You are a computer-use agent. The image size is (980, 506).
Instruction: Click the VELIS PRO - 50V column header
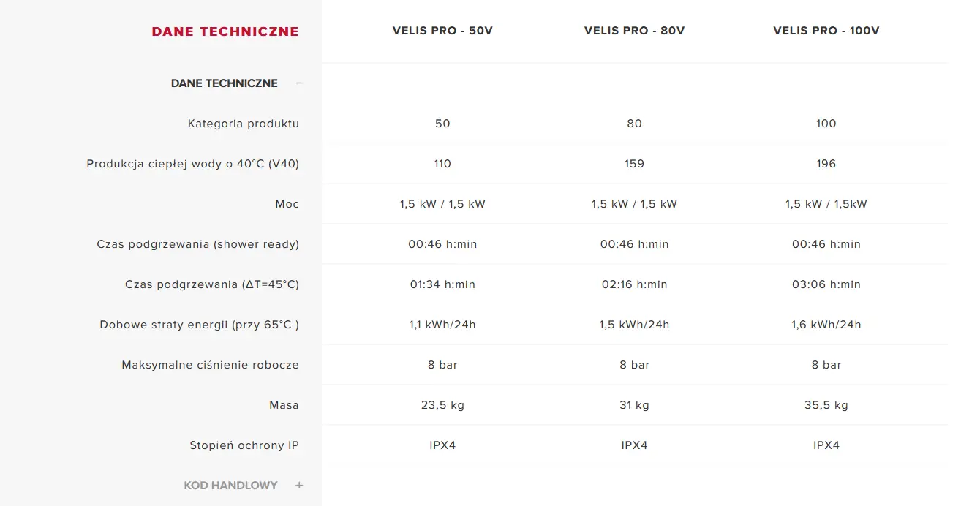pyautogui.click(x=442, y=31)
